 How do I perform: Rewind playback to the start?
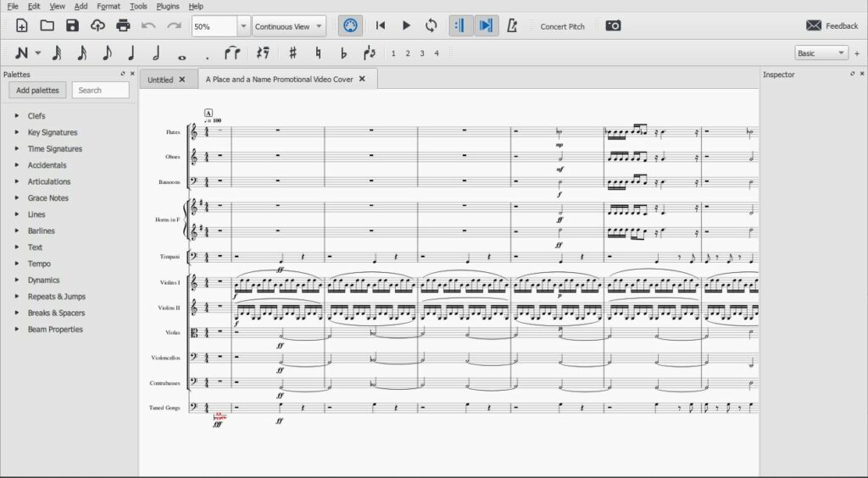381,26
